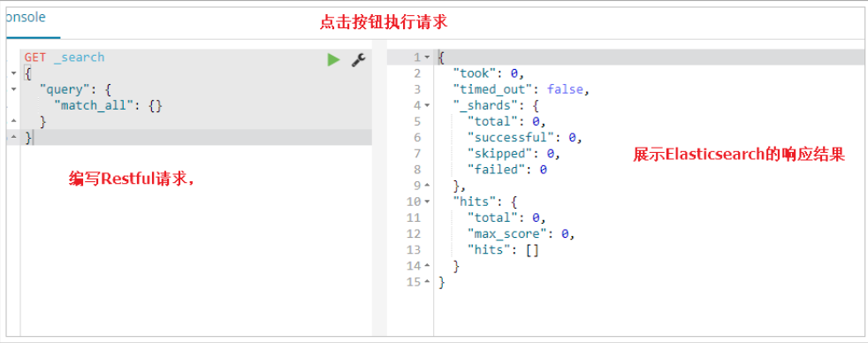Image resolution: width=868 pixels, height=343 pixels.
Task: Open the wrench options menu
Action: (x=359, y=59)
